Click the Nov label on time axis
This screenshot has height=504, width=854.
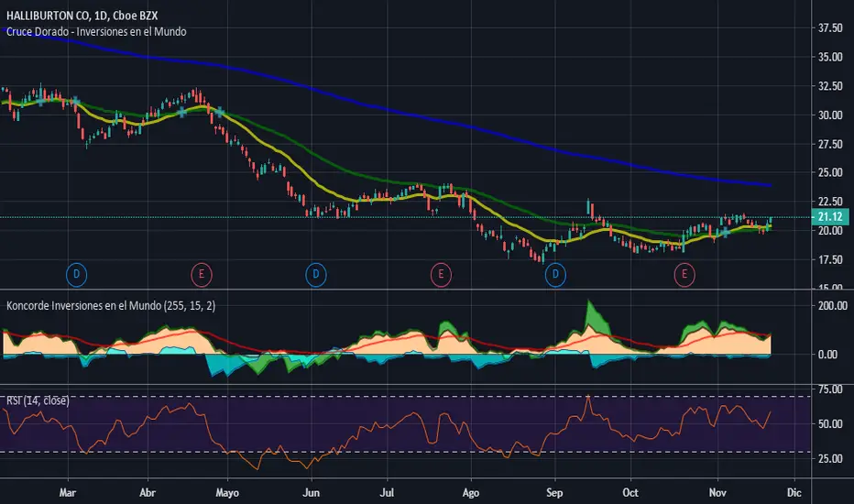tap(717, 493)
